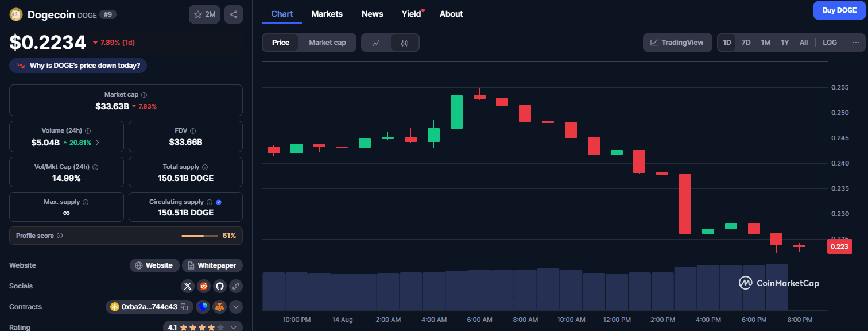Toggle LOG scale on chart
The height and width of the screenshot is (331, 868).
pyautogui.click(x=830, y=43)
